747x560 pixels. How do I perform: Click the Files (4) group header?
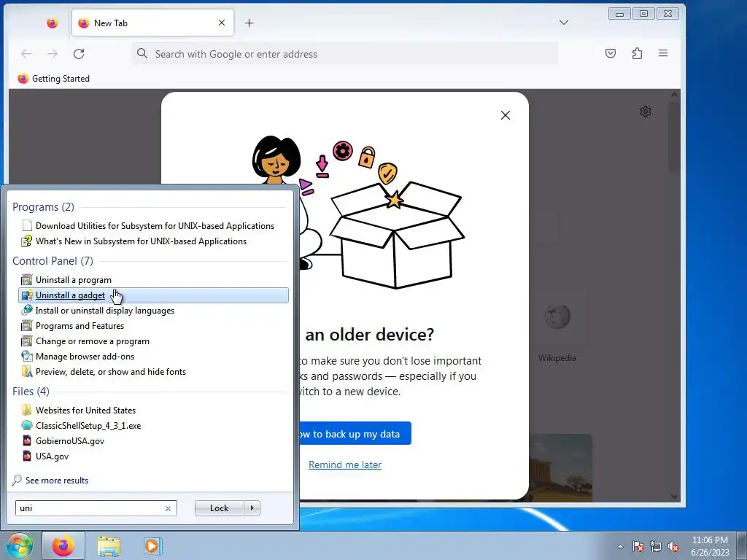[31, 391]
